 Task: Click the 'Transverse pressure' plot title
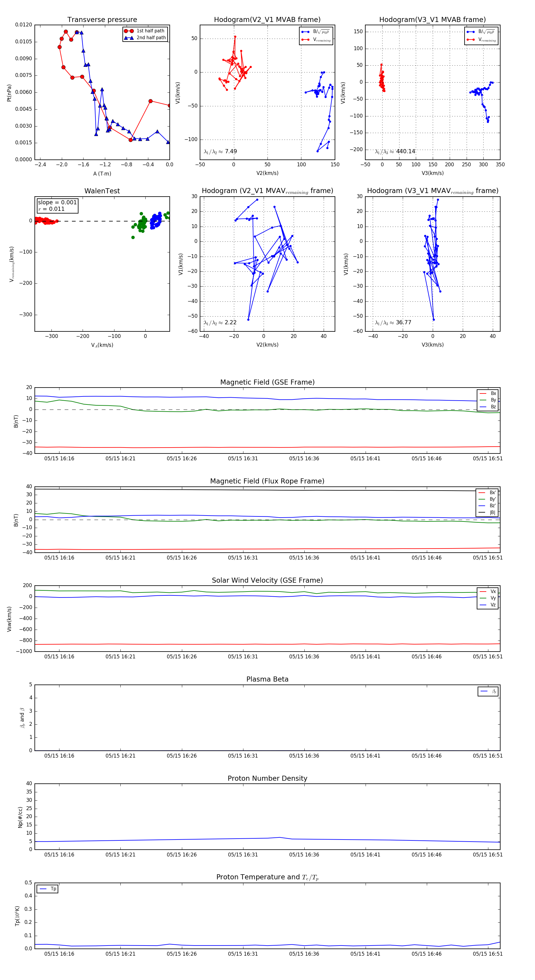coord(102,19)
